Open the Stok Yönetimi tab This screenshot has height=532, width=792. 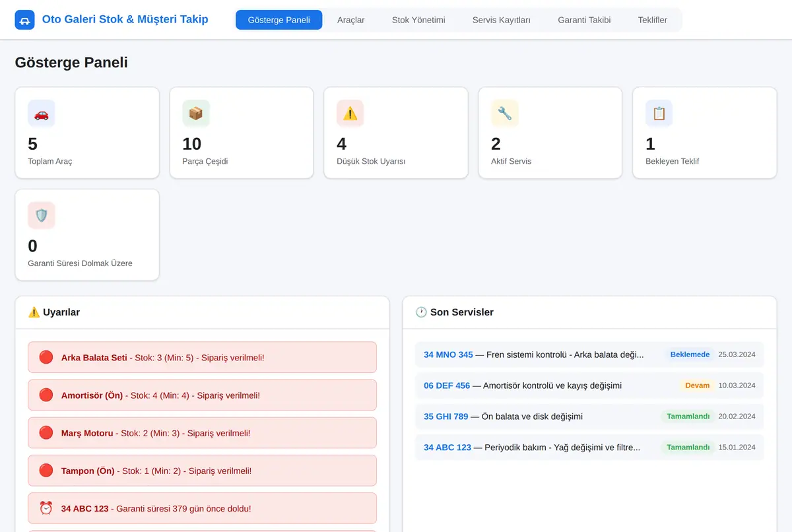coord(418,20)
